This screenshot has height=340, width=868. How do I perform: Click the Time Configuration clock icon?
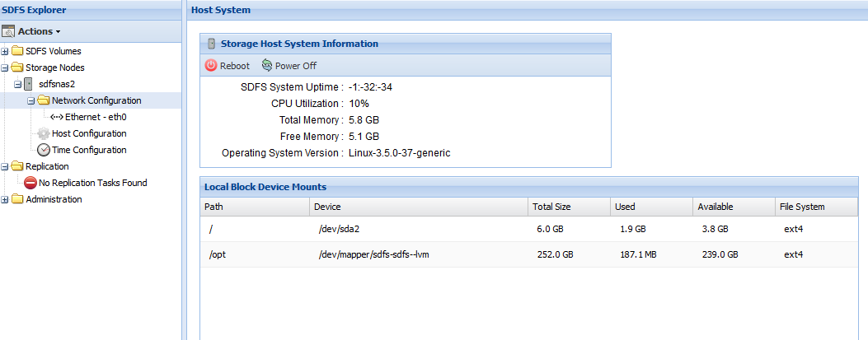pos(44,150)
